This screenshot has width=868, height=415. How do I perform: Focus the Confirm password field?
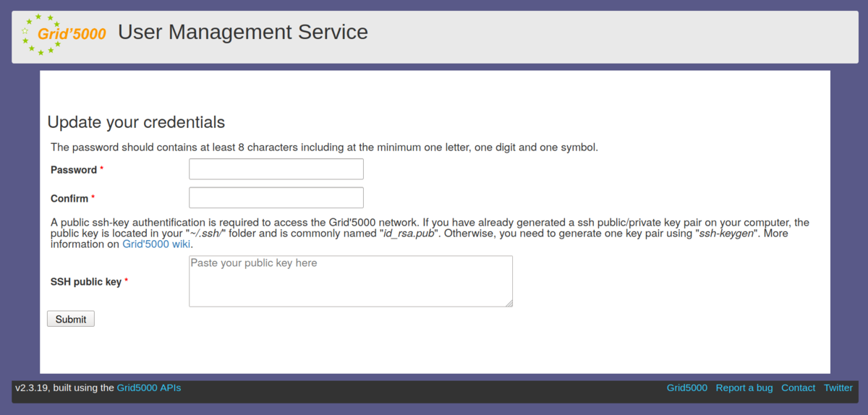click(x=276, y=198)
